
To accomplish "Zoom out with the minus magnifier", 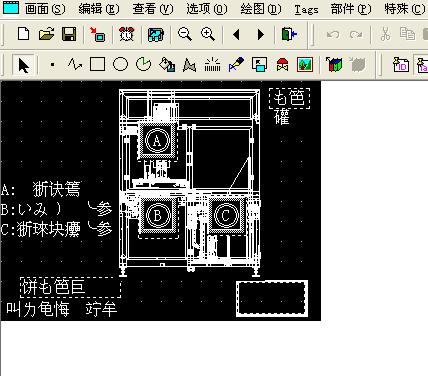I will click(x=185, y=34).
